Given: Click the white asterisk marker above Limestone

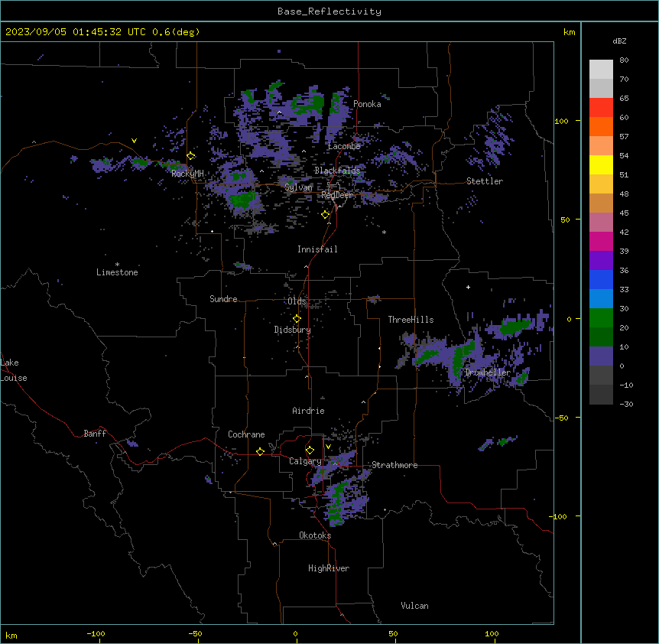Looking at the screenshot, I should point(117,265).
